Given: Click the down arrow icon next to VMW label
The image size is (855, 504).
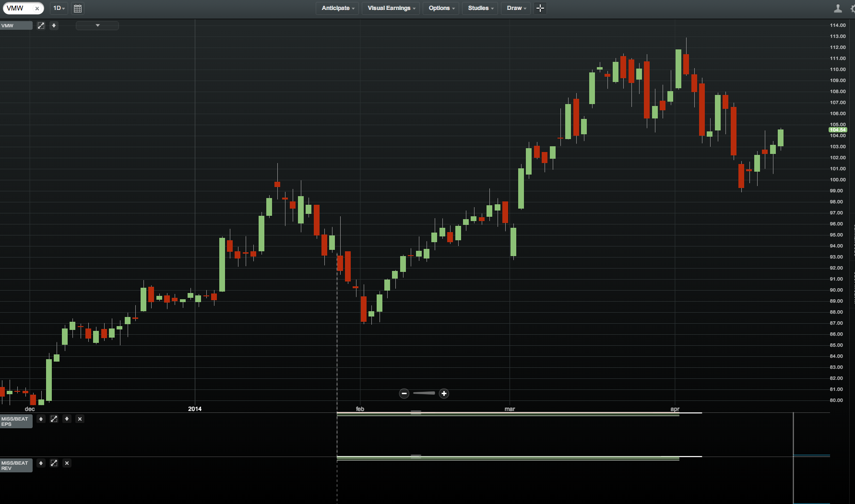Looking at the screenshot, I should [54, 25].
